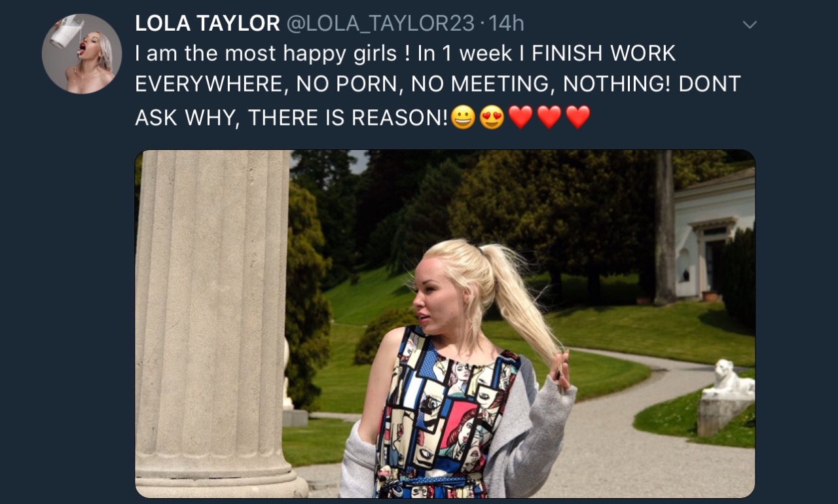838x504 pixels.
Task: Click the white building in the photo
Action: tap(712, 236)
